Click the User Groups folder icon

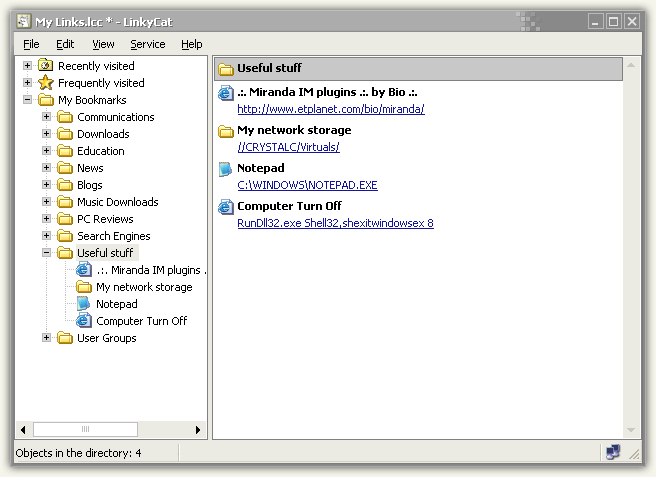(64, 338)
